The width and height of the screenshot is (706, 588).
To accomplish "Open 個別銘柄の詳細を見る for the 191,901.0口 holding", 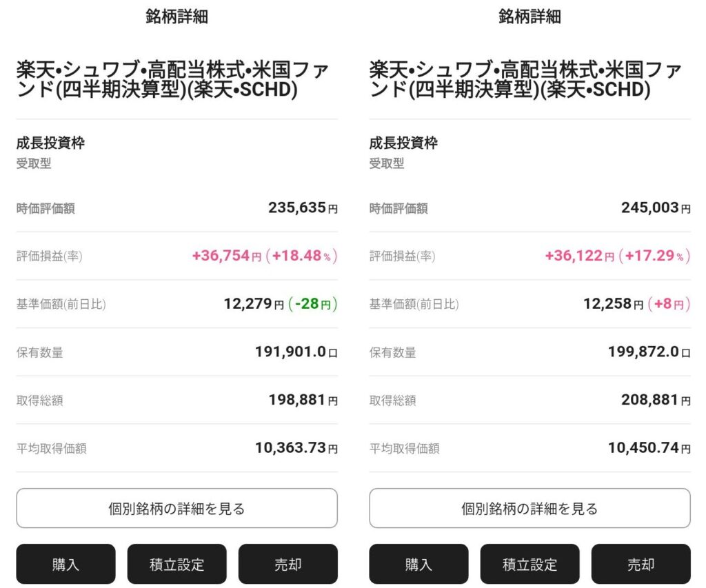I will 176,509.
